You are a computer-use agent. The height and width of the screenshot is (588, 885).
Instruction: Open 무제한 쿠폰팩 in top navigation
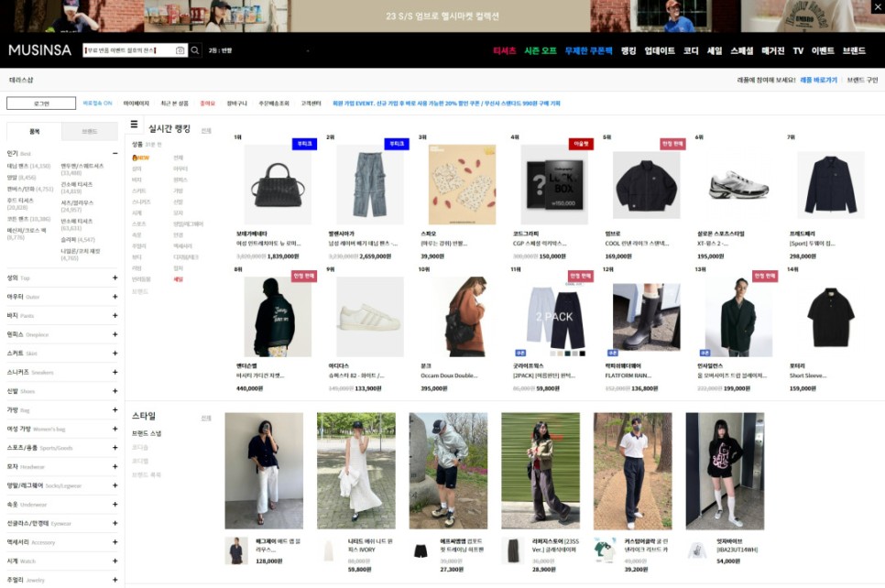pos(589,50)
